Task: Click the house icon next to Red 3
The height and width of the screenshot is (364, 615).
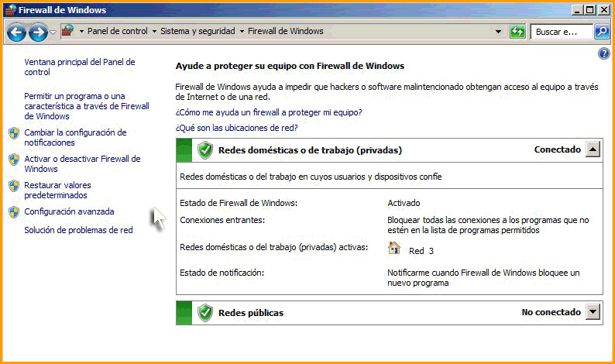Action: pyautogui.click(x=394, y=249)
